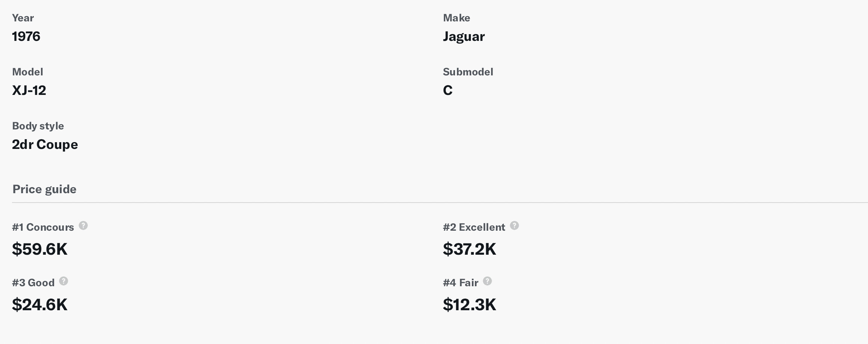Click the $59.6K Concours price
This screenshot has height=344, width=868.
[40, 249]
